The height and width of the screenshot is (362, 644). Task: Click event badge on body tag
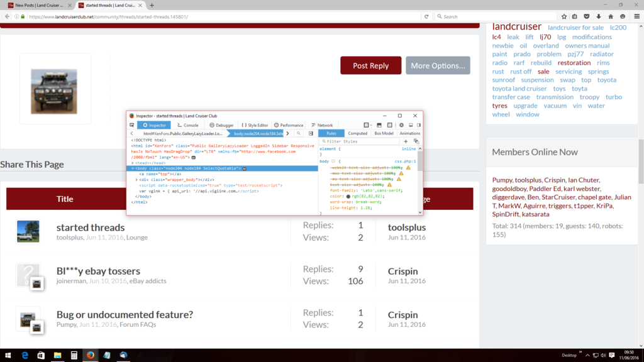(x=245, y=168)
